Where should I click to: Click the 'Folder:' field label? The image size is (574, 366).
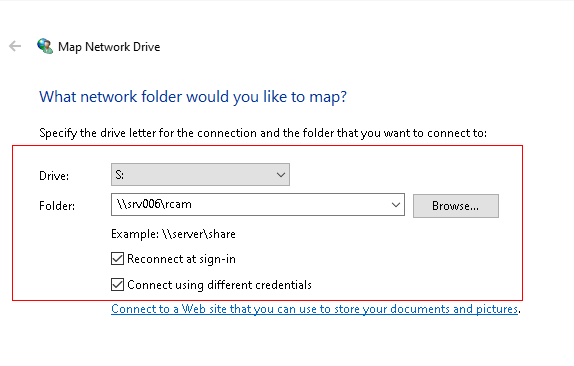click(57, 206)
